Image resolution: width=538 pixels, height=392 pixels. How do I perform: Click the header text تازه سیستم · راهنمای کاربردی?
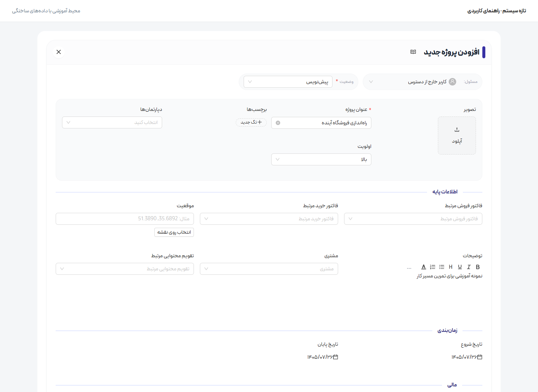(497, 11)
